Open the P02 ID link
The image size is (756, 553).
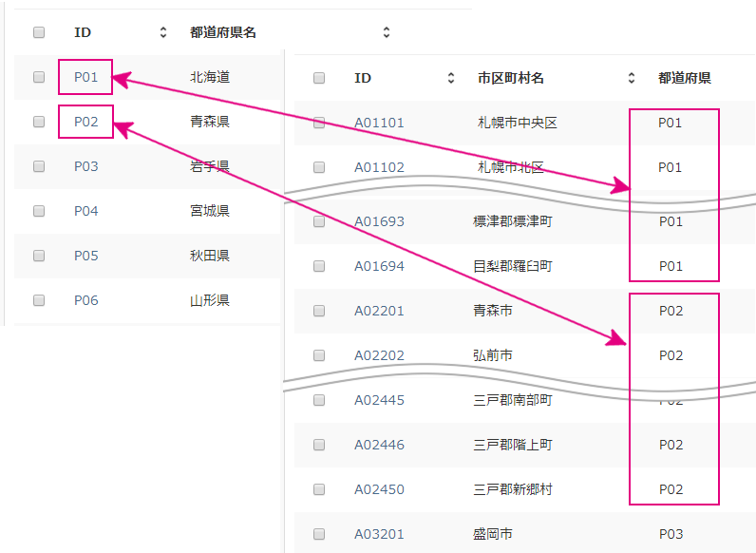[x=86, y=122]
